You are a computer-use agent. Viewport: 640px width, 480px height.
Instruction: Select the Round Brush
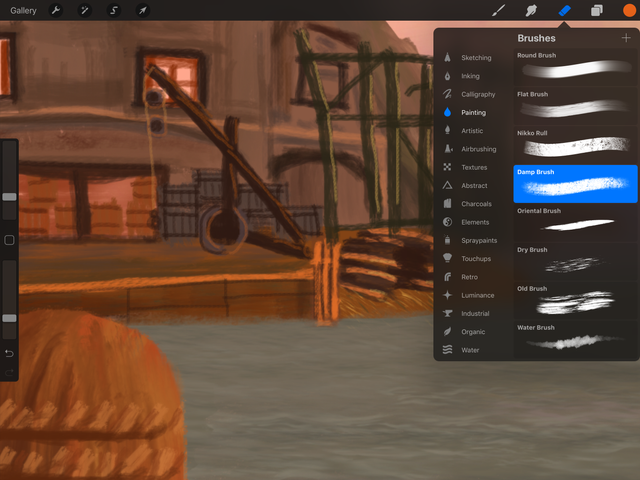[575, 67]
